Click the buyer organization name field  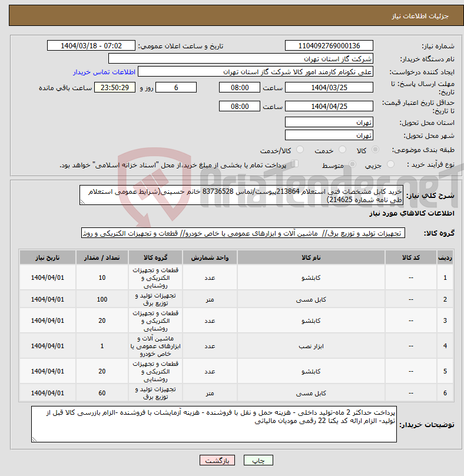[x=241, y=59]
